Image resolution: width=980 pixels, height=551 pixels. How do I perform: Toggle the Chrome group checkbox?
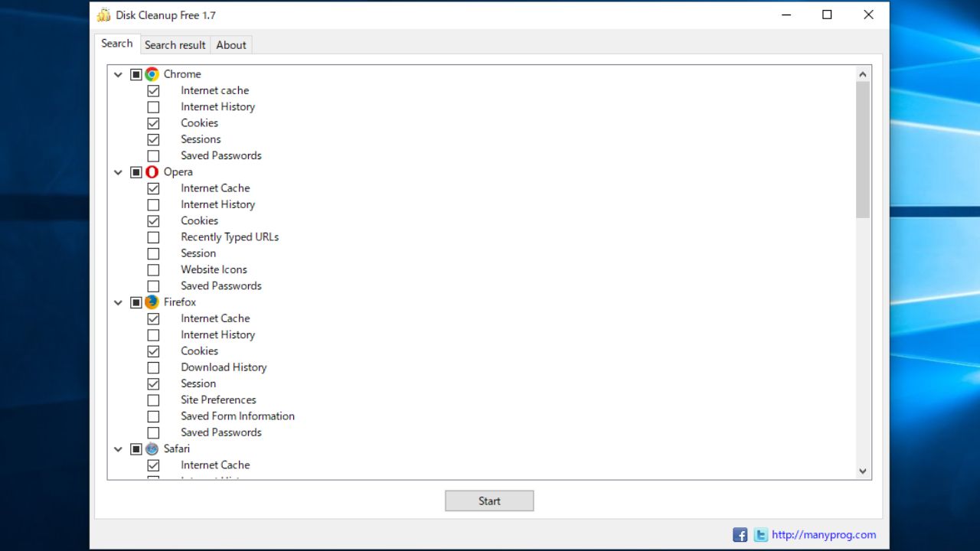tap(136, 74)
